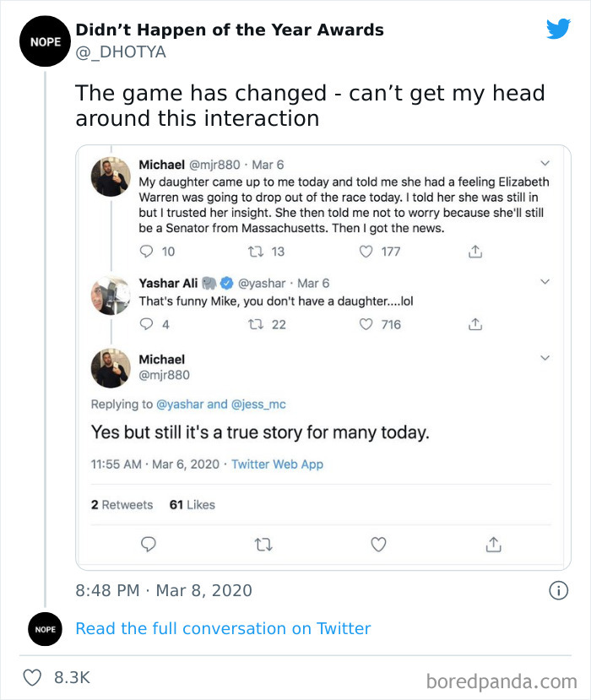The height and width of the screenshot is (700, 591).
Task: Open options menu on Michael's first tweet
Action: click(x=545, y=162)
